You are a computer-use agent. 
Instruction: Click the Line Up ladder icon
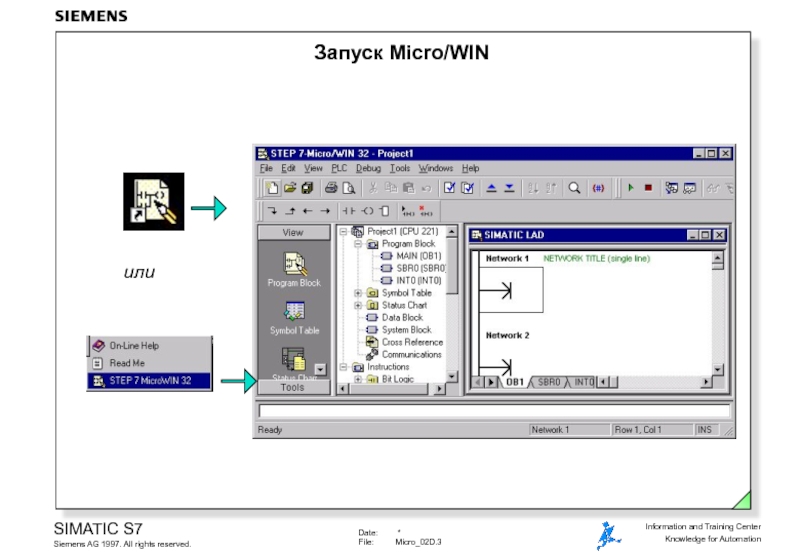(290, 211)
